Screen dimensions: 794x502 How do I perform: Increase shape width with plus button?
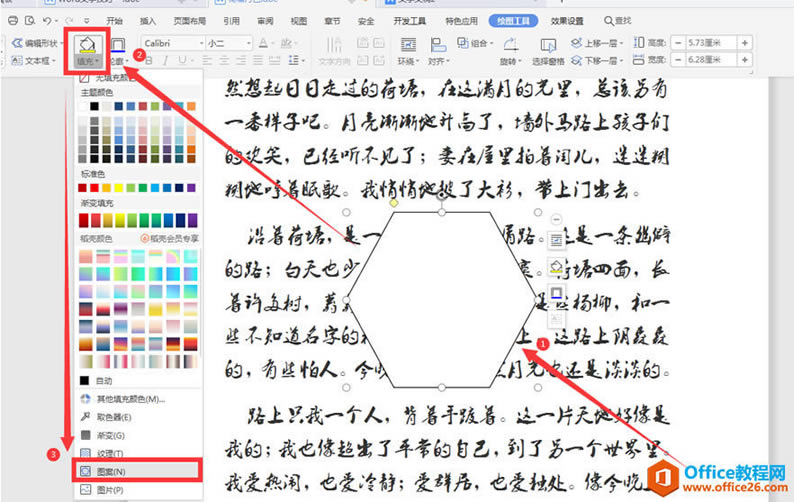coord(744,60)
